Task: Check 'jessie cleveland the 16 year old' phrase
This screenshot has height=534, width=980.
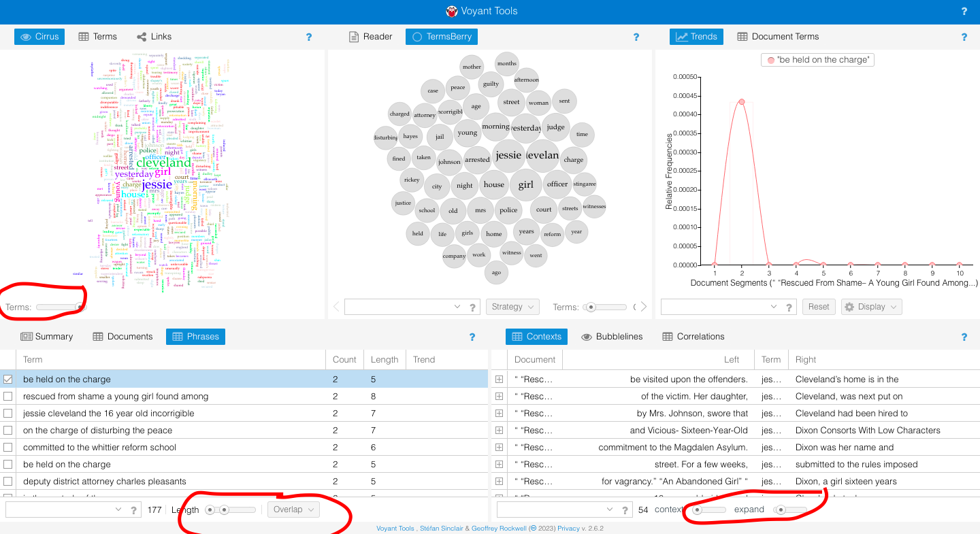Action: (x=8, y=414)
